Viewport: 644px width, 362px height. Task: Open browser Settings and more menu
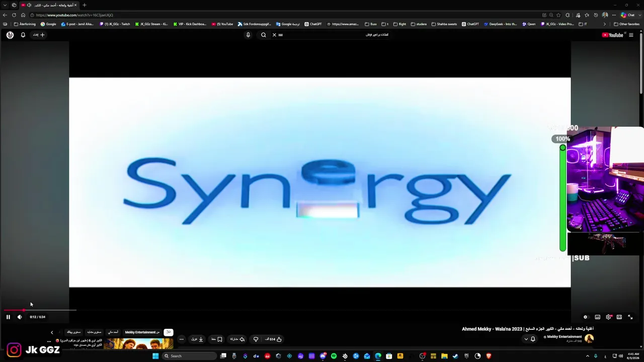614,15
